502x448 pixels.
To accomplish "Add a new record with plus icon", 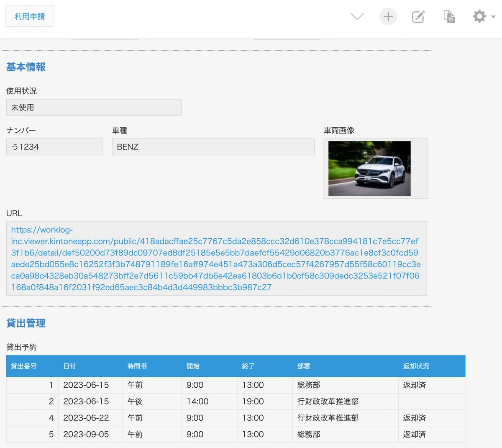I will click(388, 16).
